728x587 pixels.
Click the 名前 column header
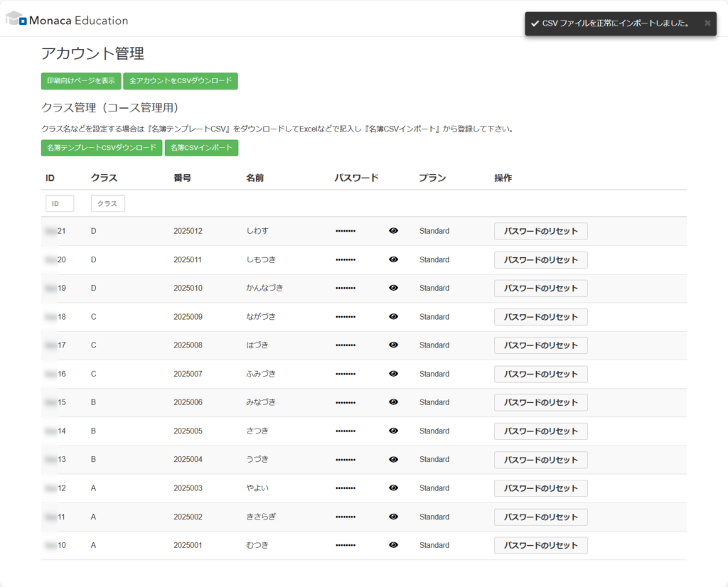pos(255,178)
